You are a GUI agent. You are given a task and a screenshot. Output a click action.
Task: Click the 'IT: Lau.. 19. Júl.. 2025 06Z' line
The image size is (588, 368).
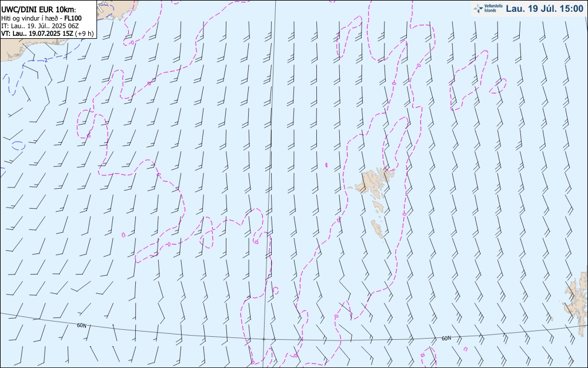pyautogui.click(x=40, y=26)
